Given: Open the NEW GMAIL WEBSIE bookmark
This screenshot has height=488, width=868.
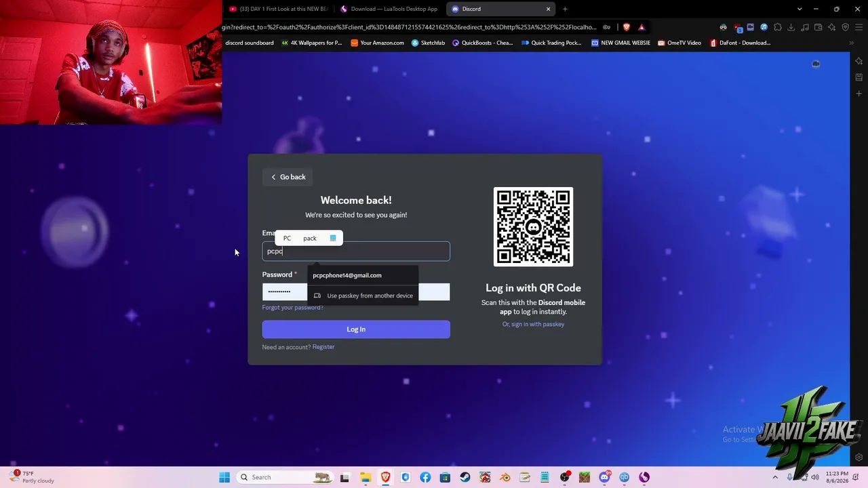Looking at the screenshot, I should tap(620, 43).
